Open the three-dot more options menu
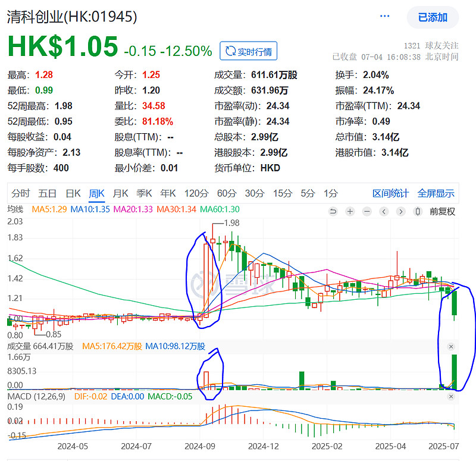The width and height of the screenshot is (476, 461). point(384,16)
